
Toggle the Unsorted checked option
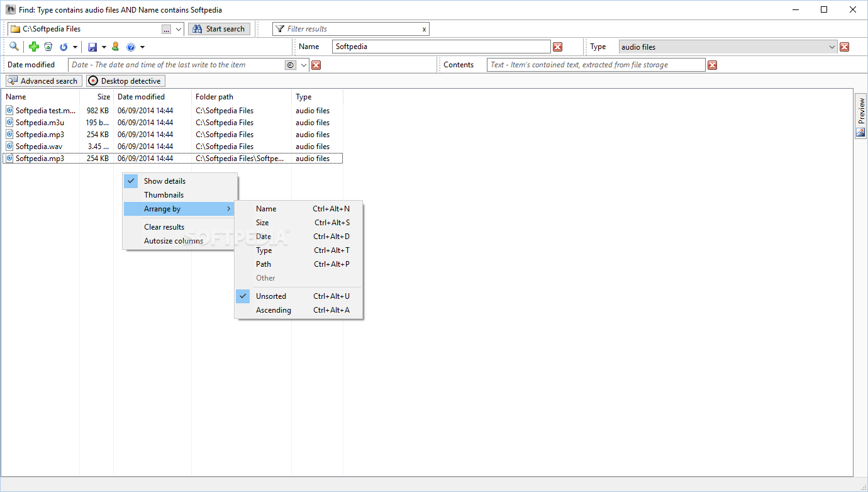299,296
